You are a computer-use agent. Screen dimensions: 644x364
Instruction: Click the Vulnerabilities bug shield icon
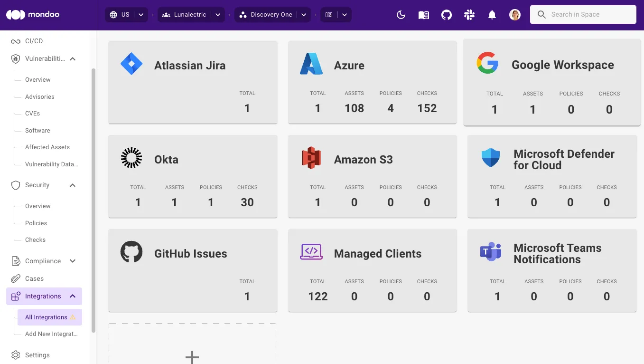click(16, 59)
